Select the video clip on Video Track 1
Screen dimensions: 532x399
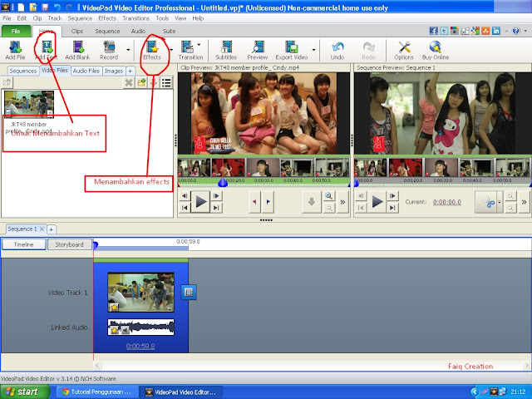click(x=140, y=292)
